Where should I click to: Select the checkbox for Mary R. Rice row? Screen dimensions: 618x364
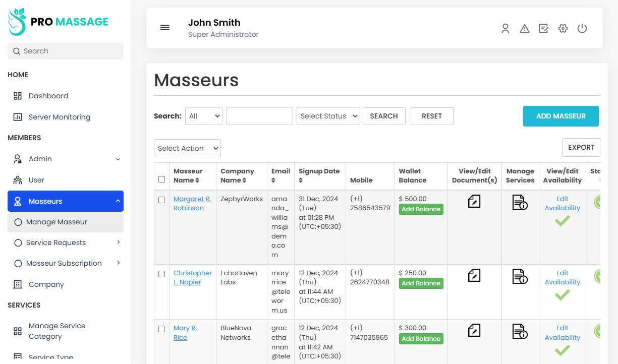click(x=161, y=329)
